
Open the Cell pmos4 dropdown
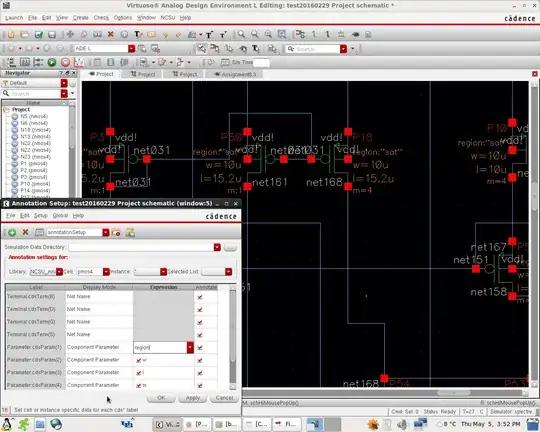(x=106, y=272)
